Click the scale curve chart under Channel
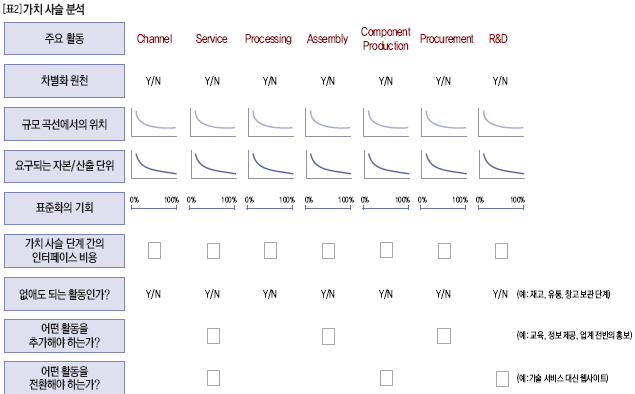Viewport: 635px width, 394px height. [154, 122]
